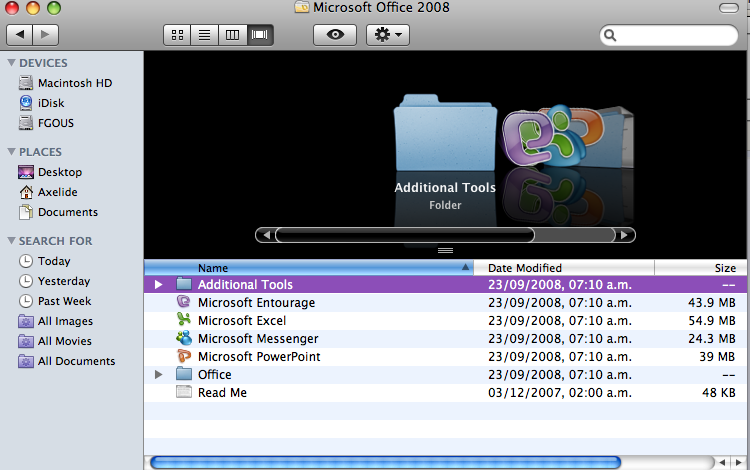Click the Microsoft Excel file name
The width and height of the screenshot is (750, 470).
click(x=242, y=321)
